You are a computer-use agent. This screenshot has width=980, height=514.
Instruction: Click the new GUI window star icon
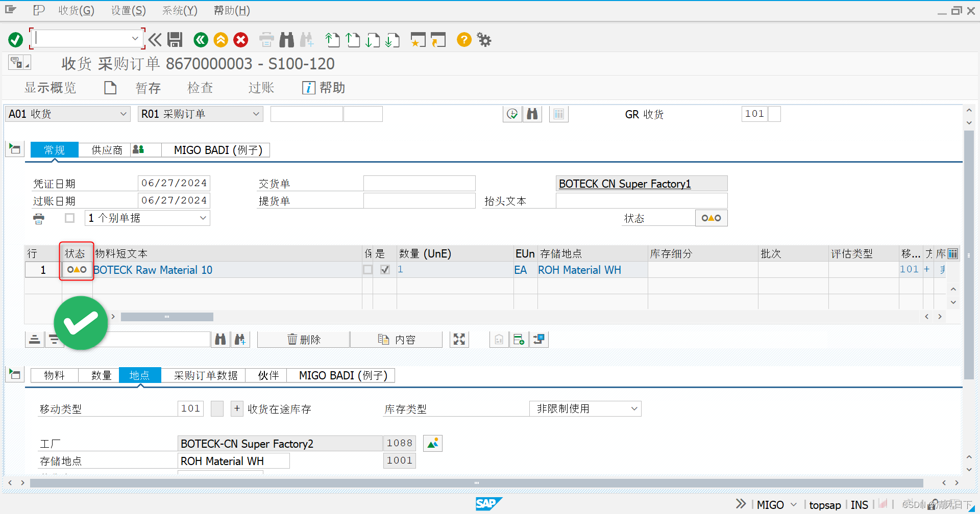coord(418,40)
